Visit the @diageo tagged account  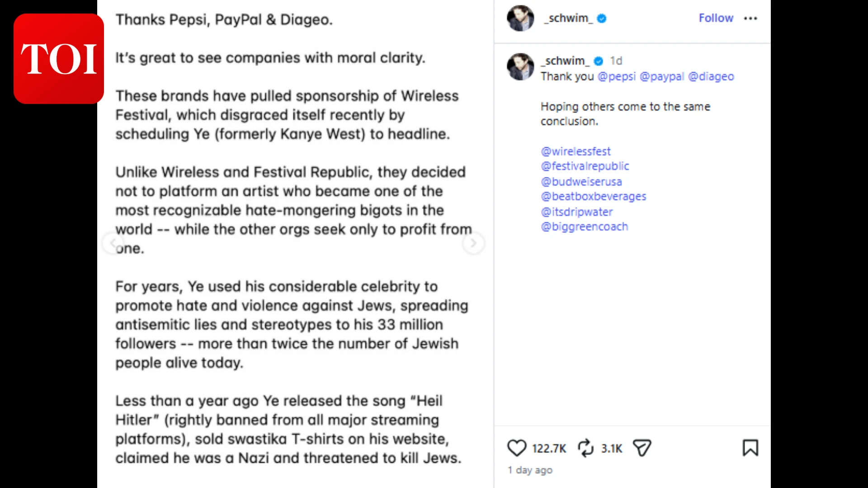click(711, 76)
